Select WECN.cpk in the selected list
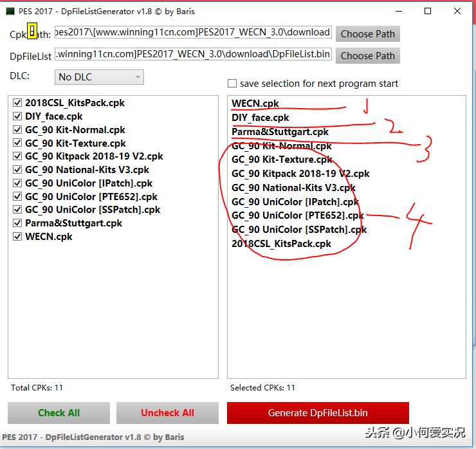This screenshot has height=449, width=476. click(x=255, y=104)
